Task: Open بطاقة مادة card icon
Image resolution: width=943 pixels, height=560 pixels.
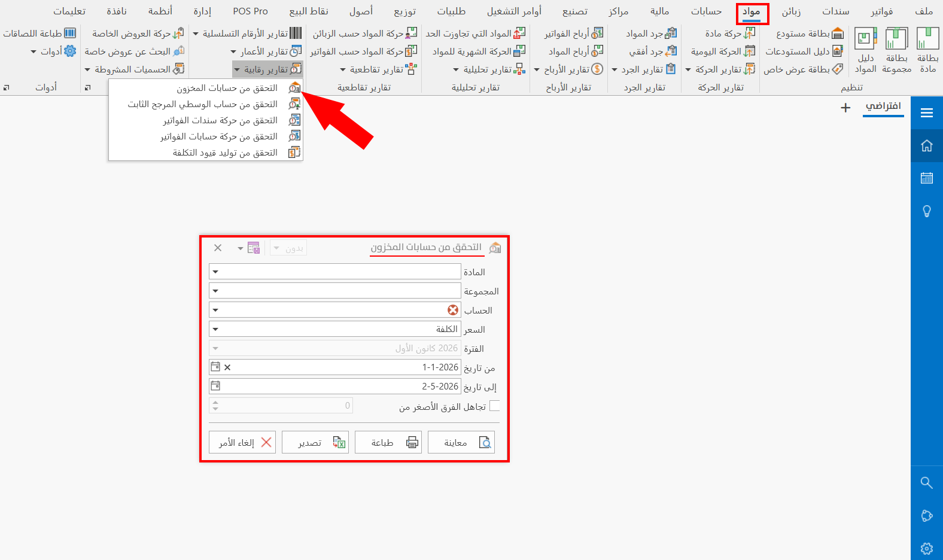Action: click(x=927, y=50)
